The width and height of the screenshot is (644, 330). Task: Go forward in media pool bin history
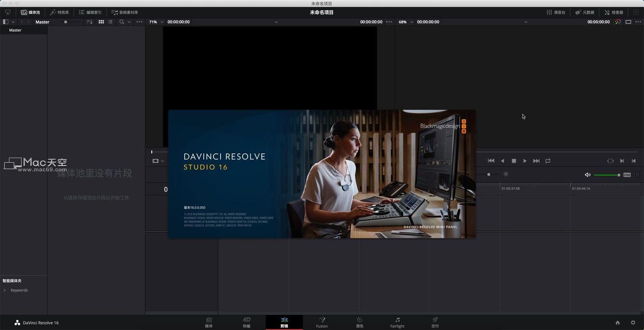tap(29, 22)
